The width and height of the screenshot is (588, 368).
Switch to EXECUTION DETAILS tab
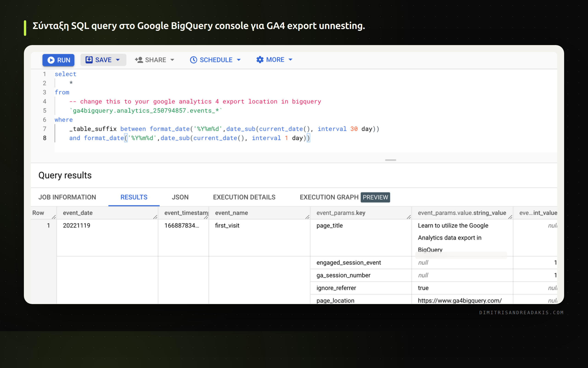244,197
